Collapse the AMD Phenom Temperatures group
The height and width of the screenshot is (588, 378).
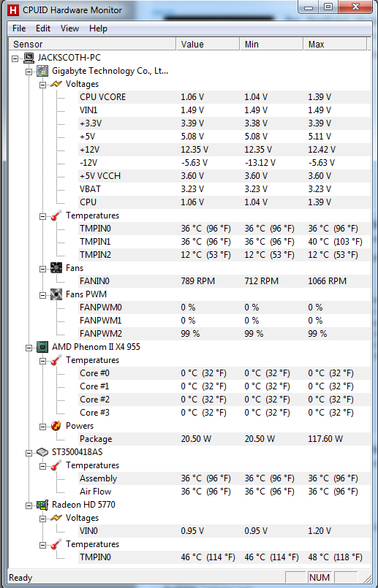(x=43, y=361)
